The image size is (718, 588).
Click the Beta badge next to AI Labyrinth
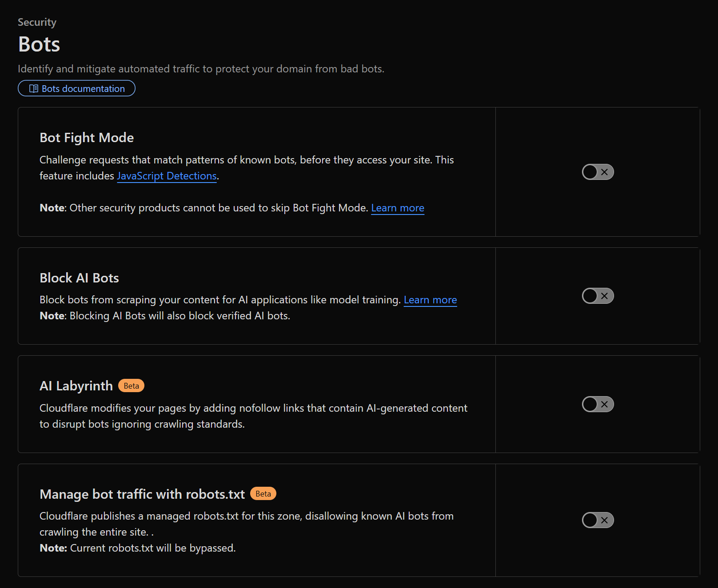point(131,385)
